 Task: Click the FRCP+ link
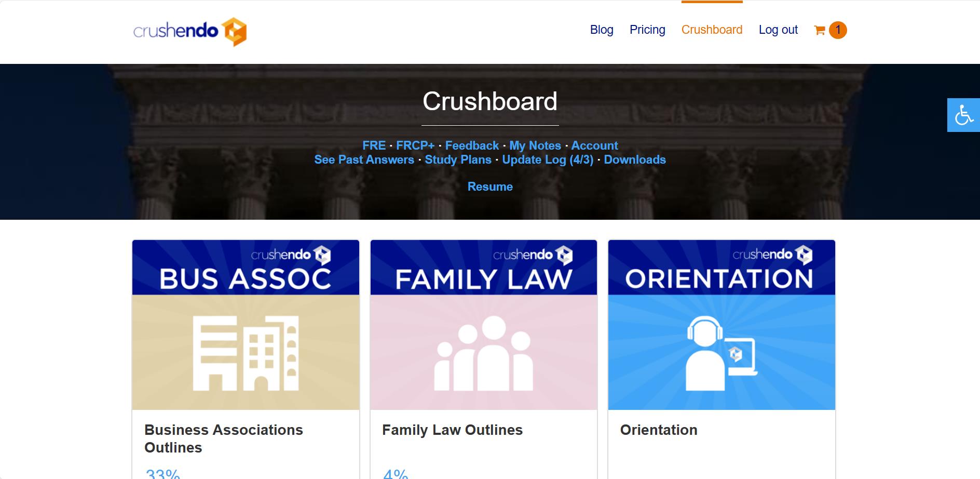[416, 146]
